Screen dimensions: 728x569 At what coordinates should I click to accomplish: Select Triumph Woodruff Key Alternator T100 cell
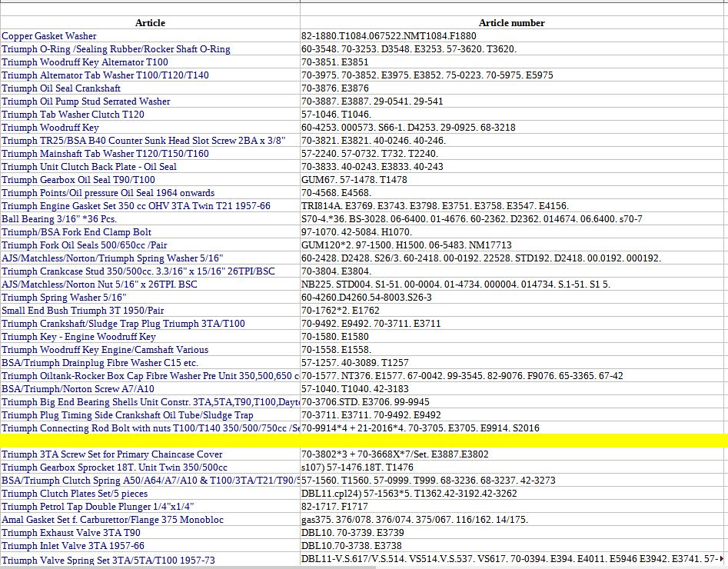(150, 62)
